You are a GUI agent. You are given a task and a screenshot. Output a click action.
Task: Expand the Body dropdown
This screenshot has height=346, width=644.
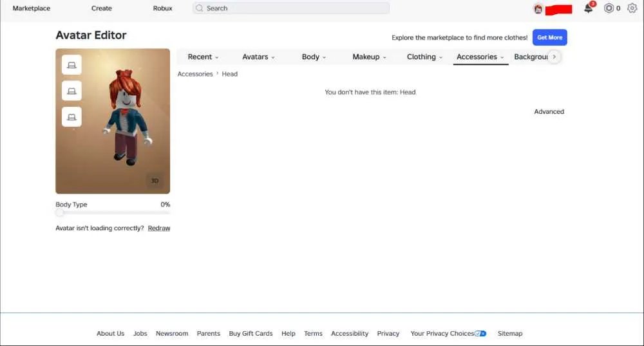(314, 57)
